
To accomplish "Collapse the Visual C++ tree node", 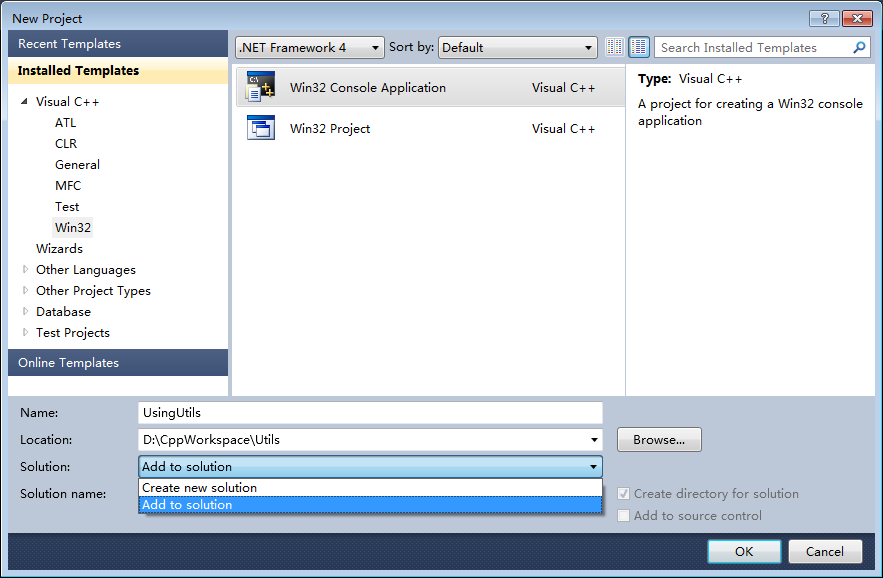I will point(24,101).
